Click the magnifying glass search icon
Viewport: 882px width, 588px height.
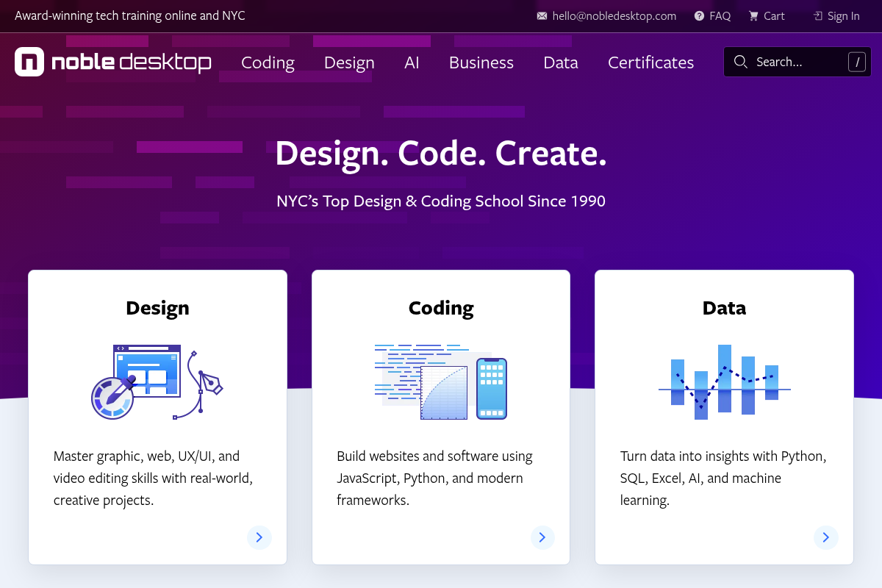(x=741, y=62)
